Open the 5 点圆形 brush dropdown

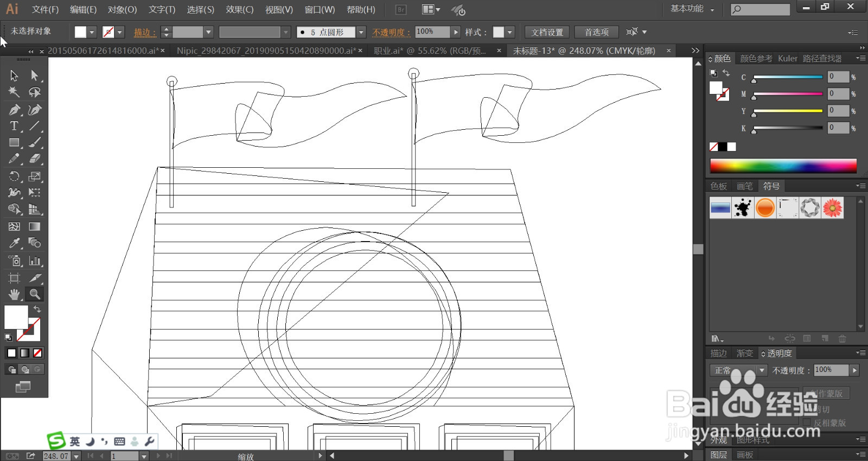point(361,32)
